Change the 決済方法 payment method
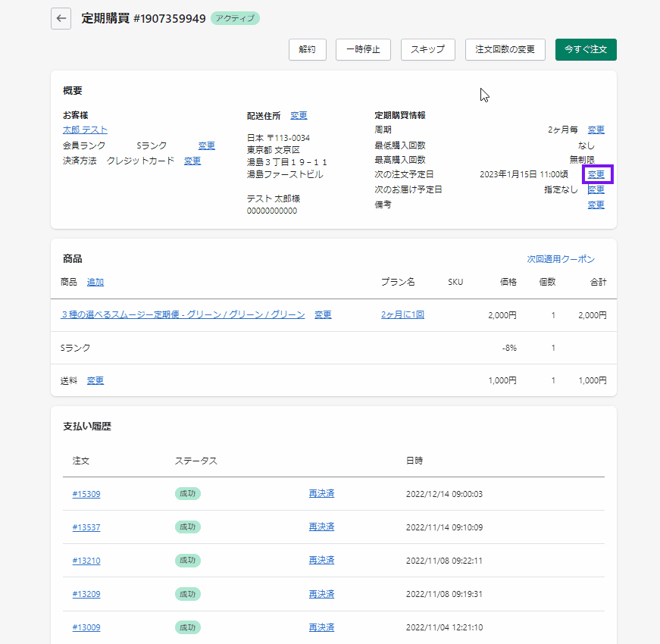The image size is (660, 644). click(x=192, y=161)
